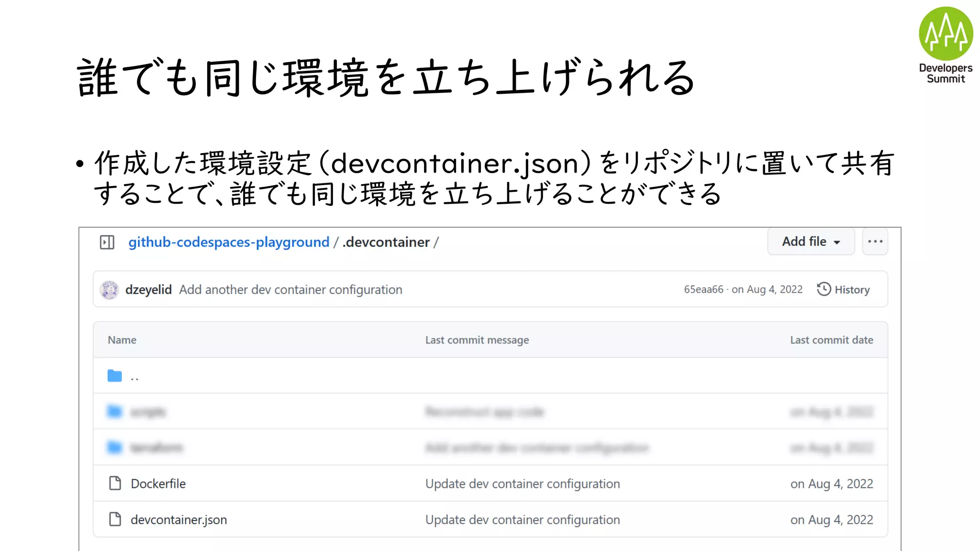Screen dimensions: 980x551
Task: Open dzeyelid user profile link
Action: [148, 290]
